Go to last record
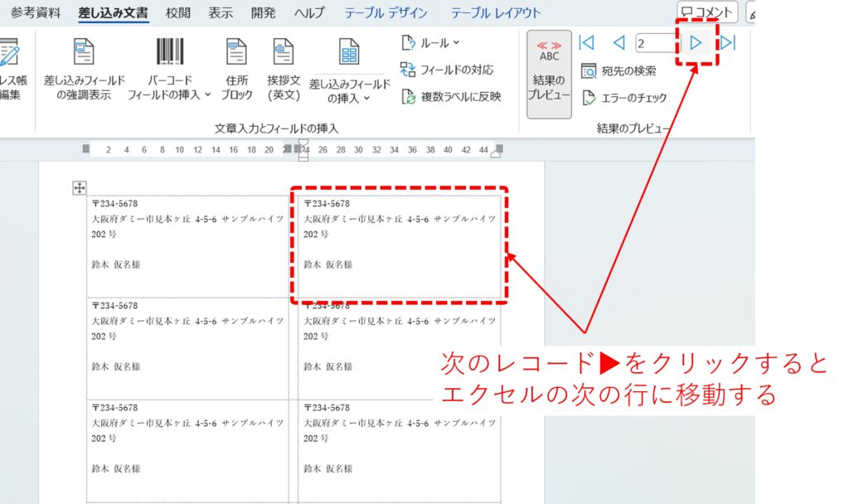 (x=728, y=43)
